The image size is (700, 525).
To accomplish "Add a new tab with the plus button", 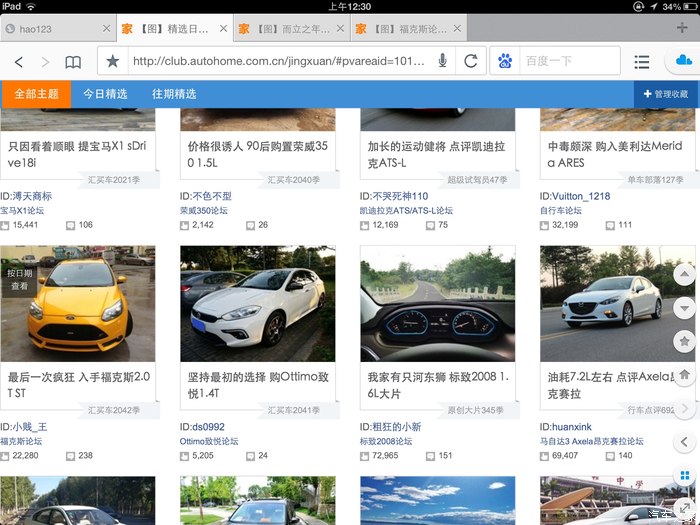I will click(x=682, y=28).
